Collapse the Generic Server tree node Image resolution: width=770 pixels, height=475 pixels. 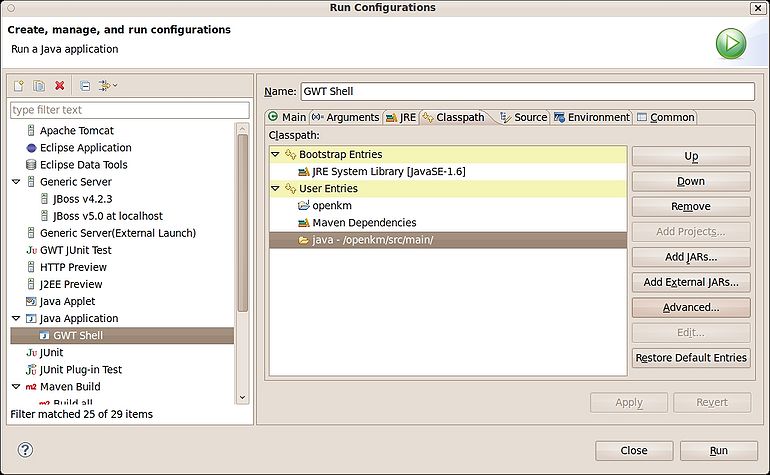coord(16,182)
